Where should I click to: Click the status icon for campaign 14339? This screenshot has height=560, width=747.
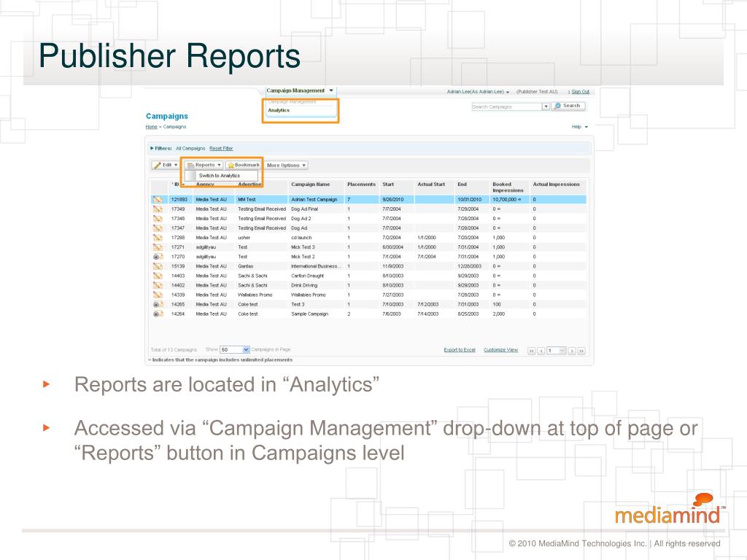click(x=158, y=295)
